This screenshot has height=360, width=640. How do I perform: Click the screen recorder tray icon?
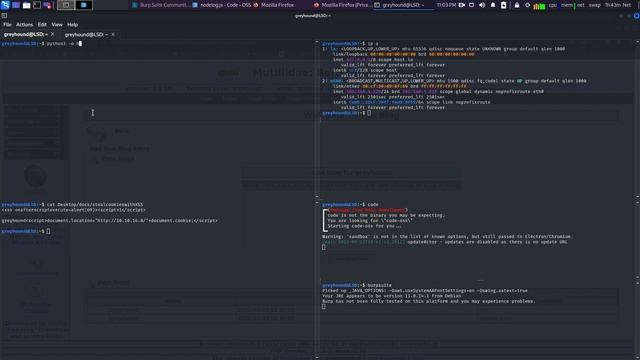462,5
